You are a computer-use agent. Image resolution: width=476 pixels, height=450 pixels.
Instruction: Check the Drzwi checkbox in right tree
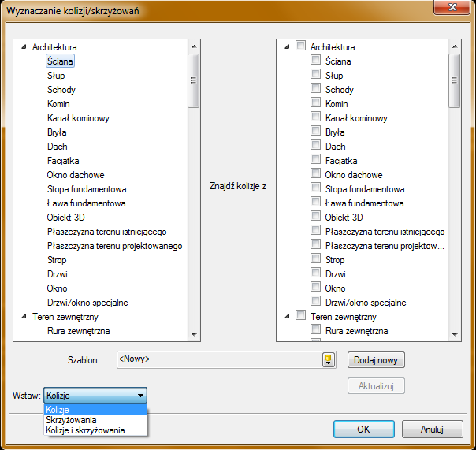pyautogui.click(x=316, y=273)
